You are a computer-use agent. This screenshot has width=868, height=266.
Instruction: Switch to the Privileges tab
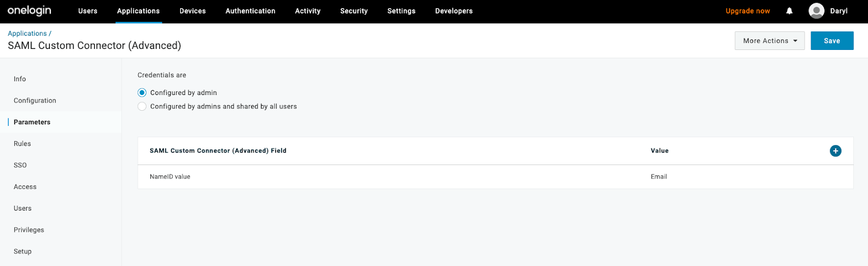[x=29, y=230]
